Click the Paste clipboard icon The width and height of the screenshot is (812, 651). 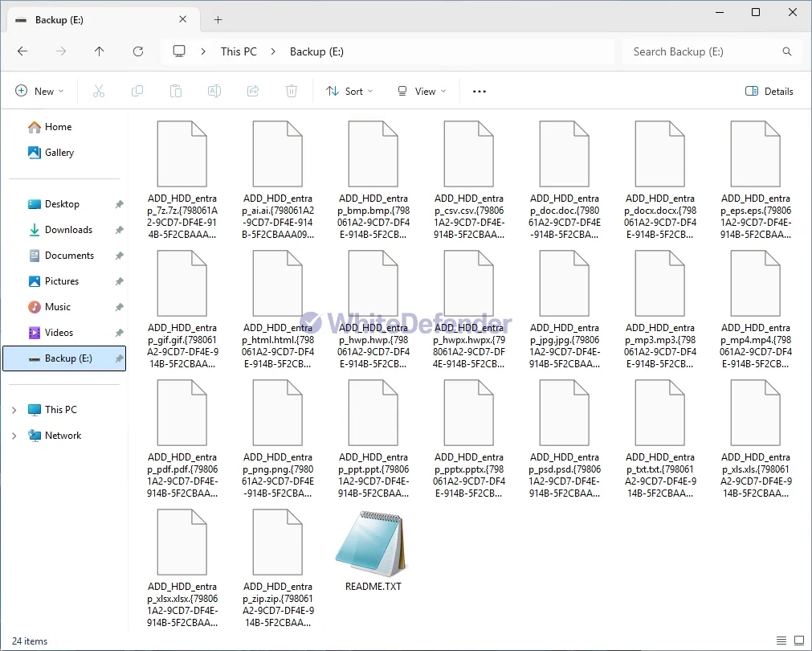(x=176, y=92)
